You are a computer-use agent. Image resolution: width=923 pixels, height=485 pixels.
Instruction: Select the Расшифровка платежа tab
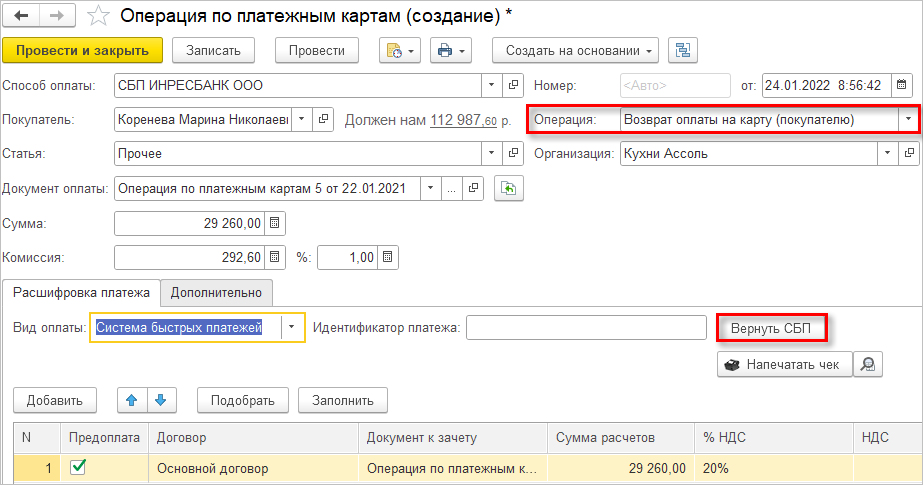pyautogui.click(x=81, y=292)
